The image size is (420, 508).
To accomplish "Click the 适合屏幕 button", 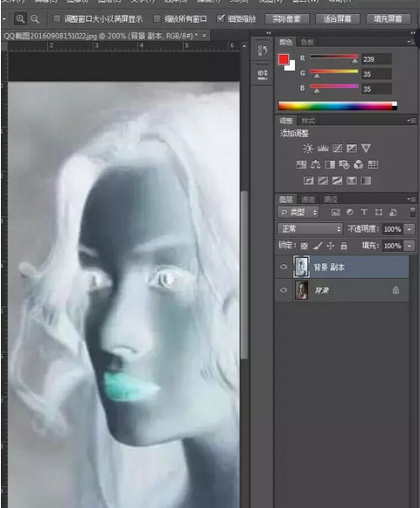I will pyautogui.click(x=338, y=18).
